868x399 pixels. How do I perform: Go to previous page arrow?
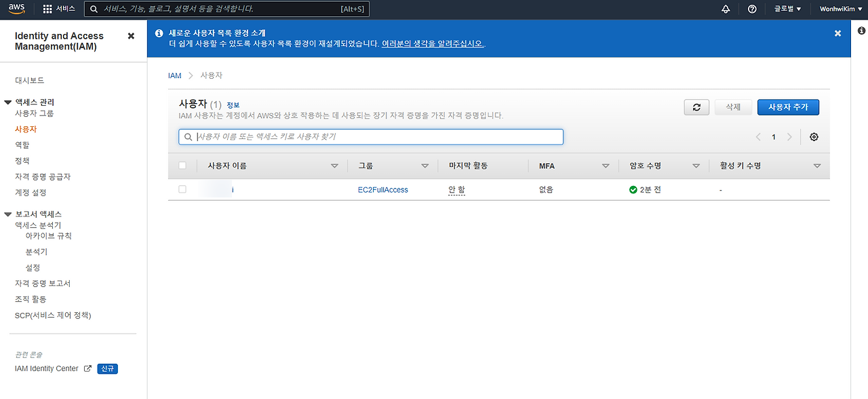[759, 137]
